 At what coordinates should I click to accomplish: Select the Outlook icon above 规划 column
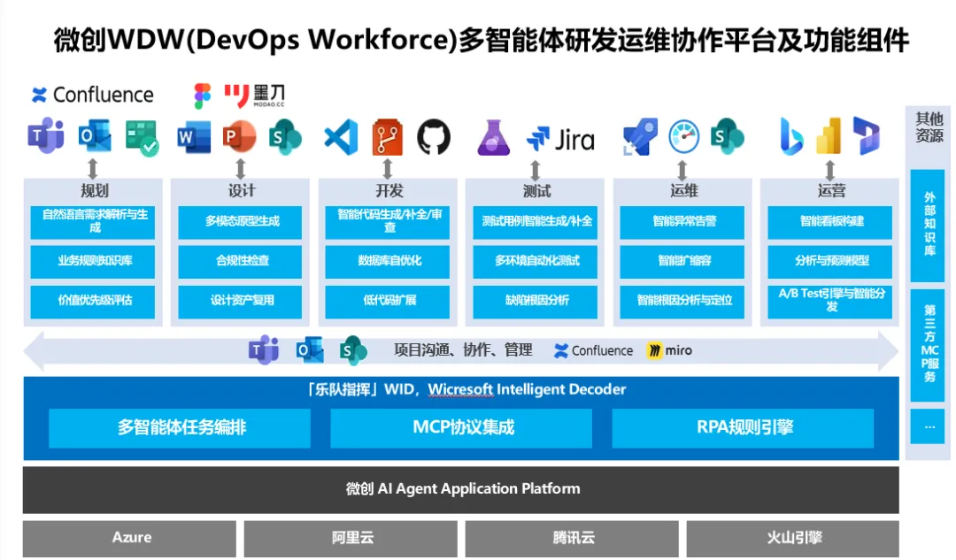click(95, 136)
